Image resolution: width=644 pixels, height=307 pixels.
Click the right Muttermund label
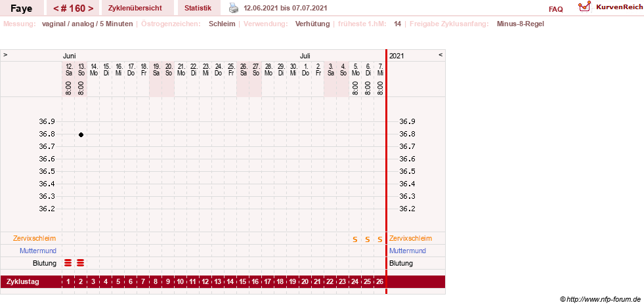(408, 251)
